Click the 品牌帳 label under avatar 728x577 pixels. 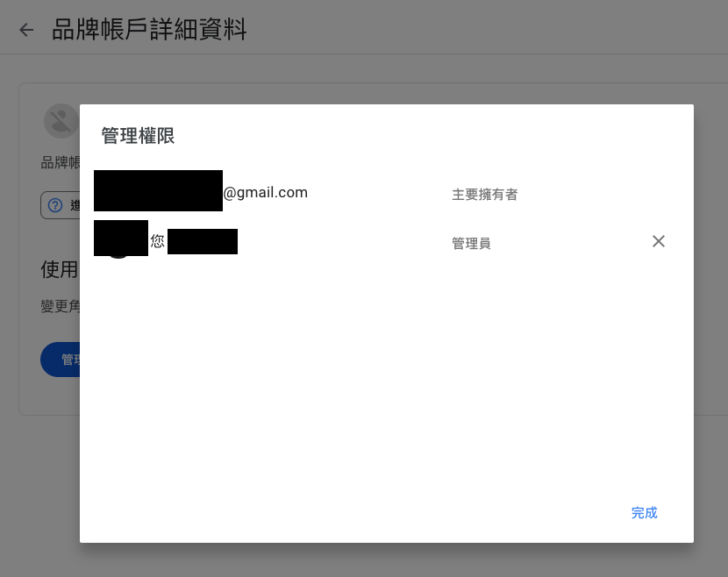61,162
